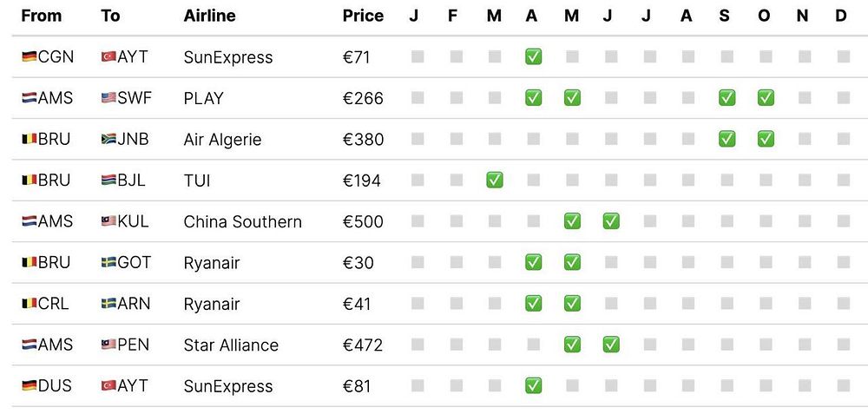Click the US flag beside SWF
Image resolution: width=868 pixels, height=414 pixels.
tap(108, 98)
